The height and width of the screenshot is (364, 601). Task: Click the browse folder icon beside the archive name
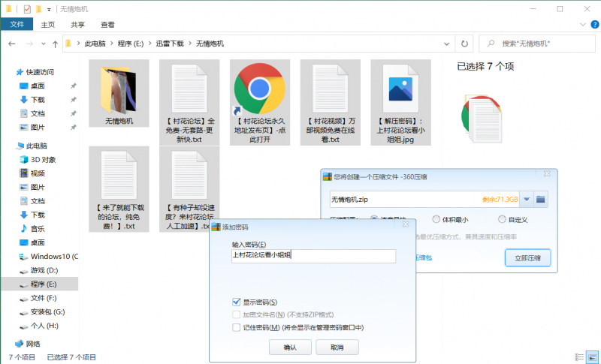click(x=541, y=199)
